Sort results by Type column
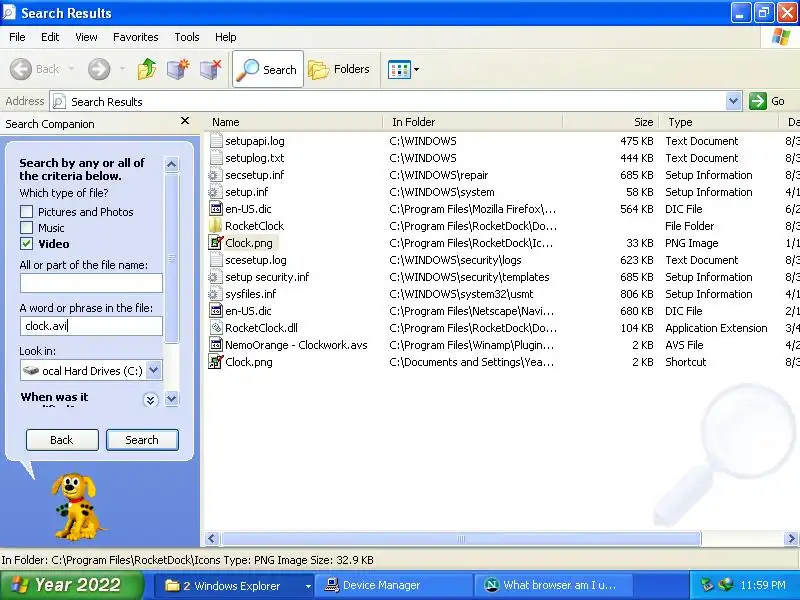 pos(719,122)
